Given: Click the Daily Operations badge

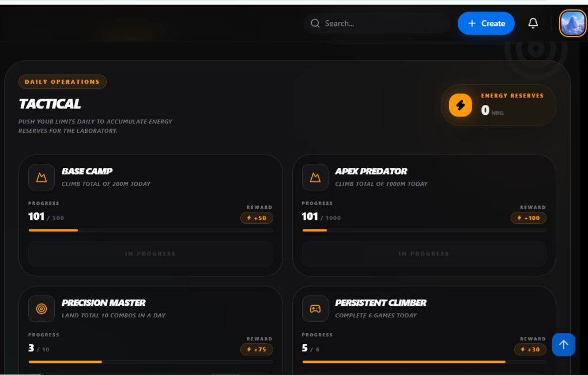Looking at the screenshot, I should [62, 82].
